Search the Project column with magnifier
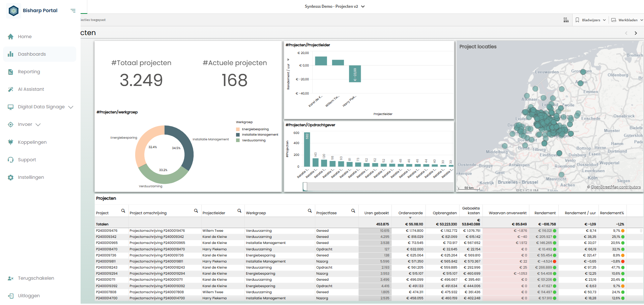Viewport: 644px width, 305px height. coord(123,211)
